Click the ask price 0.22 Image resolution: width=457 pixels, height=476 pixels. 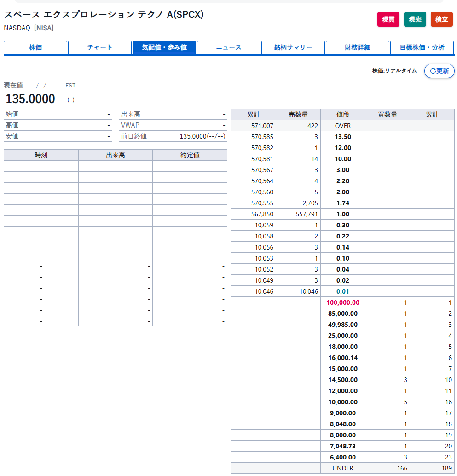click(343, 236)
